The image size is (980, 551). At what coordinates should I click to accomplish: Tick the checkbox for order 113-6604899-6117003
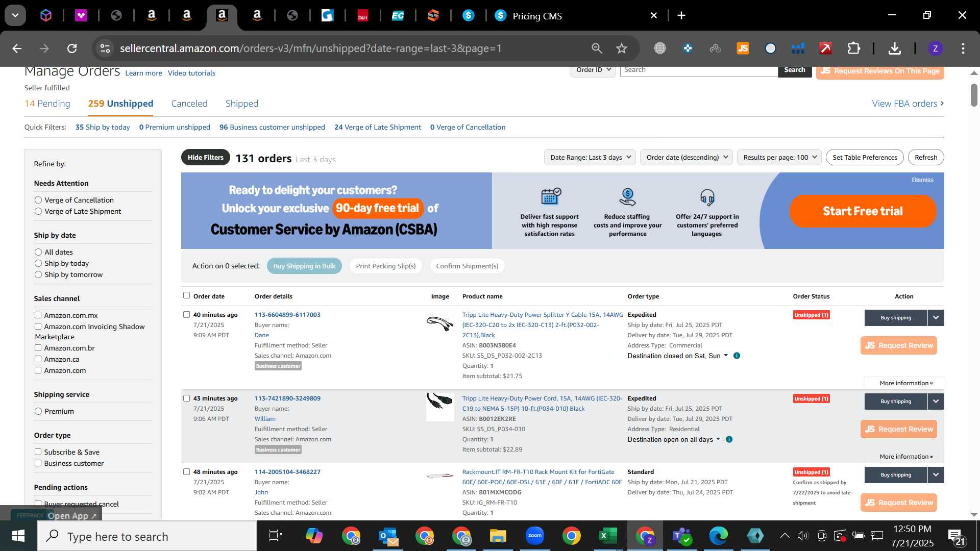click(186, 315)
